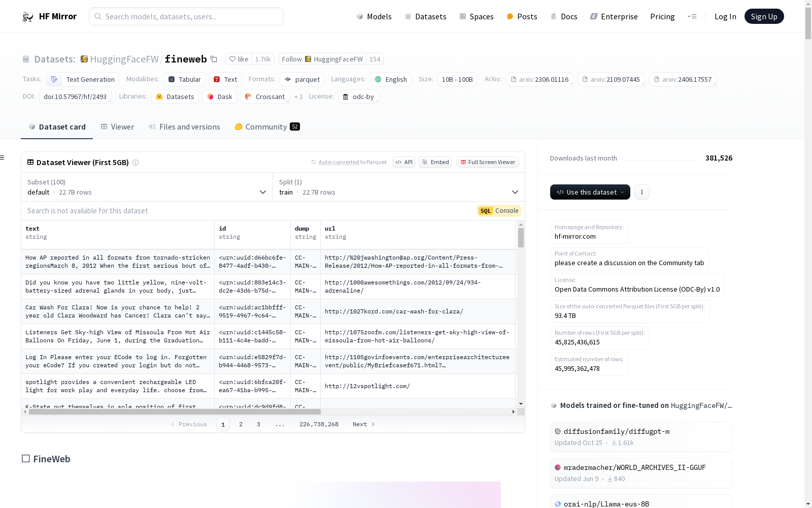
Task: Click the Datasets library tag
Action: tap(175, 97)
